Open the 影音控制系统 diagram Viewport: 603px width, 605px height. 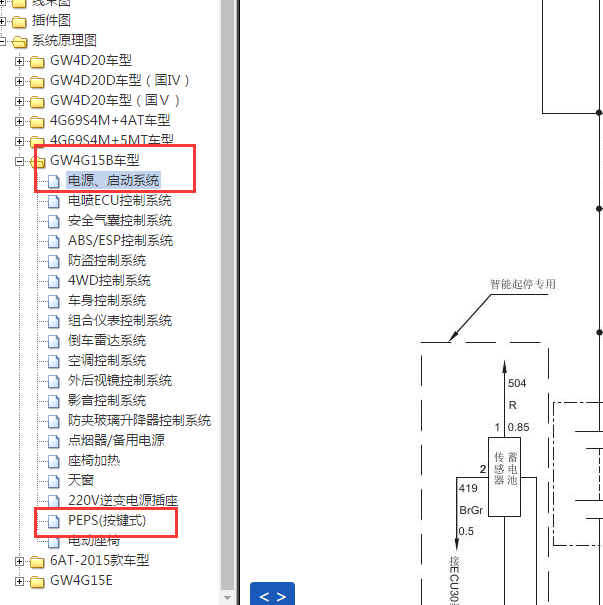pyautogui.click(x=107, y=401)
